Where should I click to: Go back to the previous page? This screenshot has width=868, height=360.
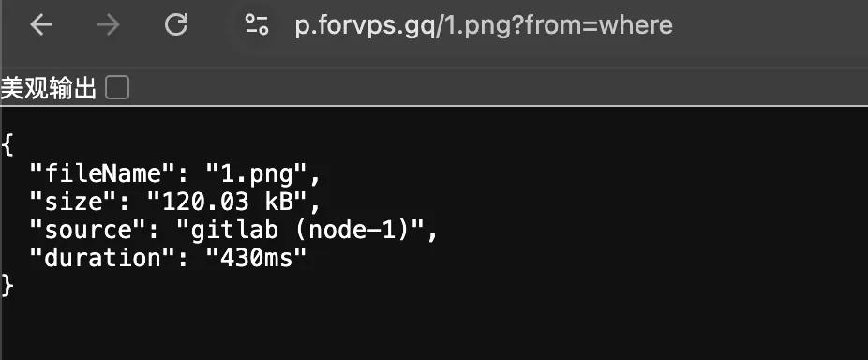tap(41, 25)
